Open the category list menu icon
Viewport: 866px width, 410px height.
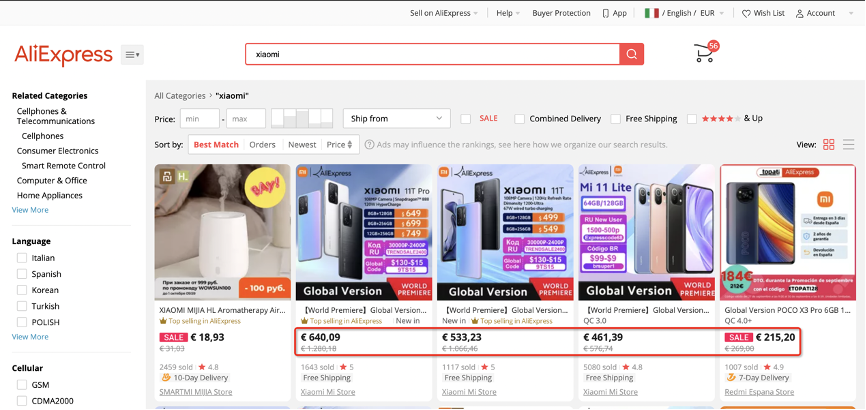pos(132,55)
